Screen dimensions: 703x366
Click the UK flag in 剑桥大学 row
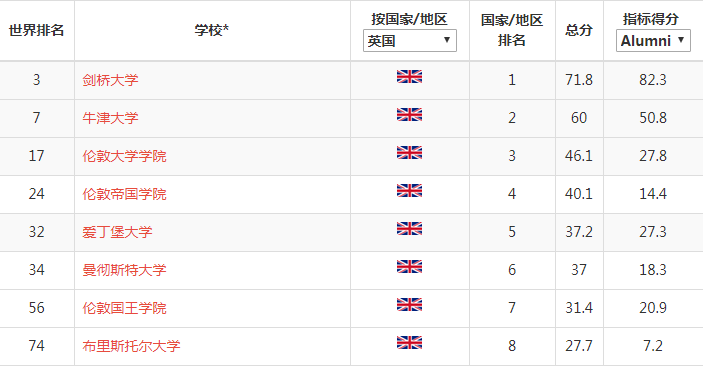[x=409, y=77]
